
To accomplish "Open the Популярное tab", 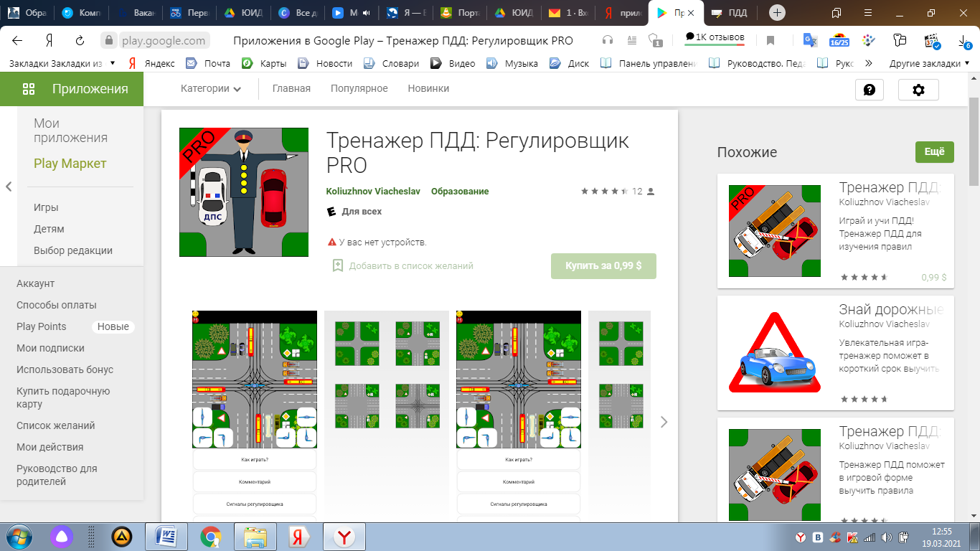I will coord(359,89).
